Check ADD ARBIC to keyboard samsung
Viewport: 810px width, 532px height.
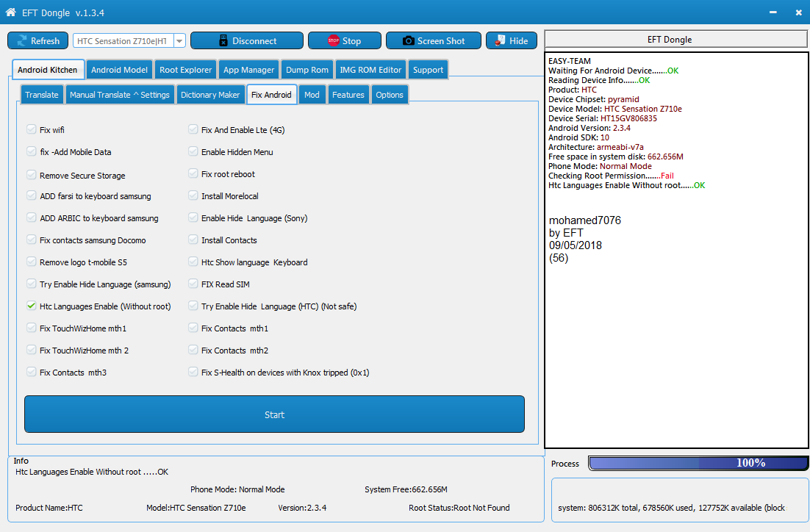tap(32, 218)
